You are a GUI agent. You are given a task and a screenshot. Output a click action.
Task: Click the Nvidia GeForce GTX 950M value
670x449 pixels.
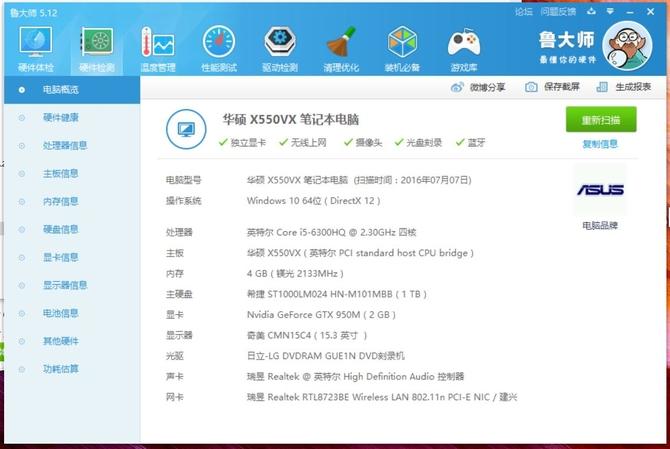click(x=321, y=315)
